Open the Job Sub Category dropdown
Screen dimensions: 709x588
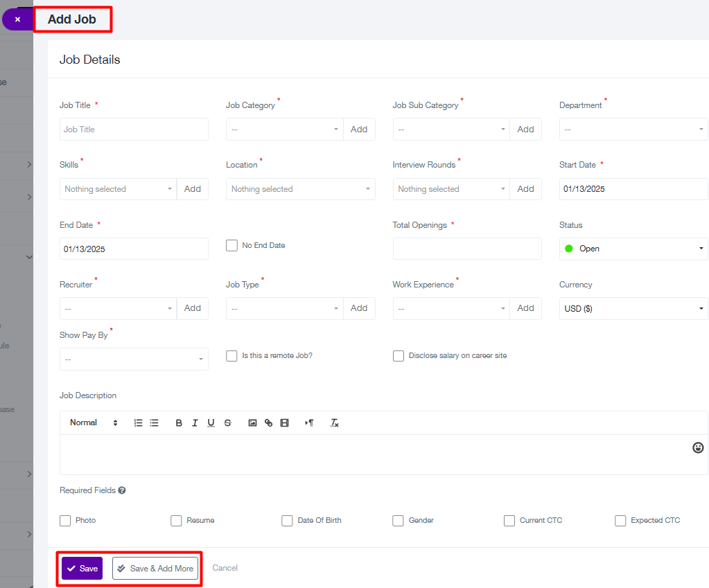tap(451, 130)
